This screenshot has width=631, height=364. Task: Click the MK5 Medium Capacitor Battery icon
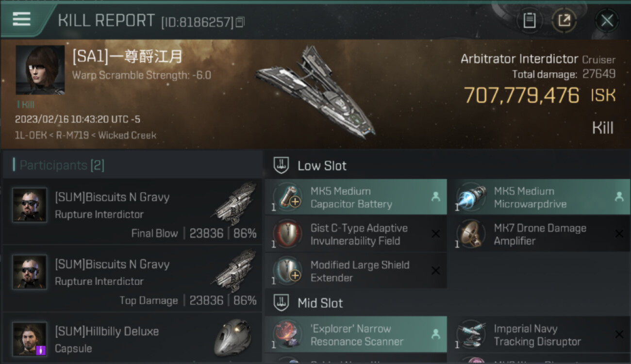tap(288, 198)
